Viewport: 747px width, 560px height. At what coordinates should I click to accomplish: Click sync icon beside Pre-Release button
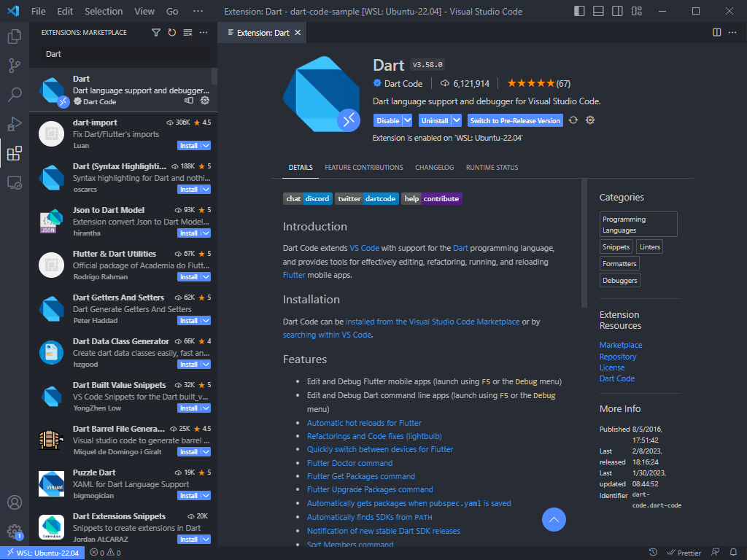573,120
